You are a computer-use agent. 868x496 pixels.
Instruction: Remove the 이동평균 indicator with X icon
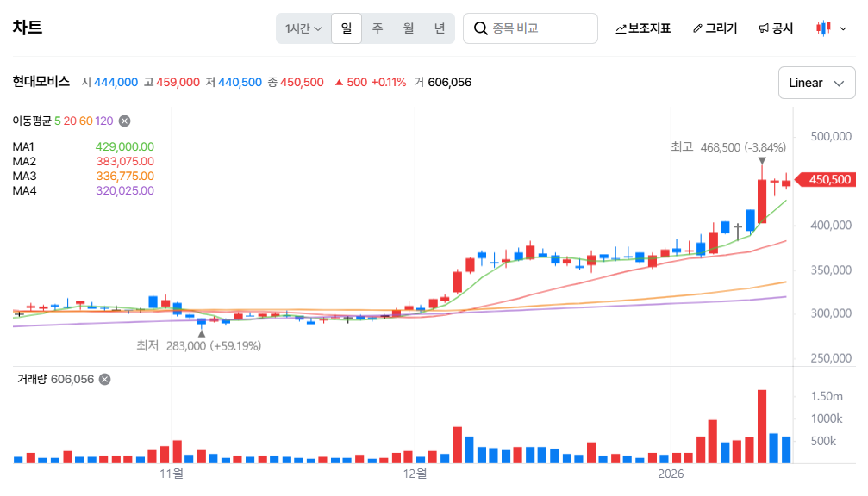point(124,121)
